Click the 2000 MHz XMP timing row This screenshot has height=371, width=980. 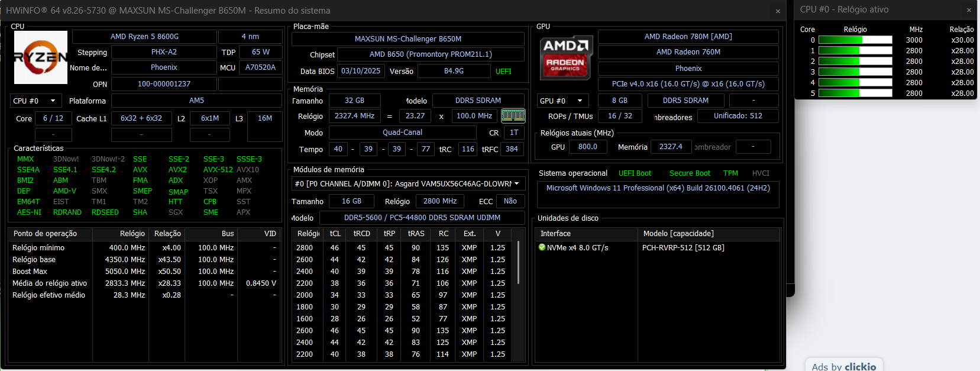[x=403, y=295]
